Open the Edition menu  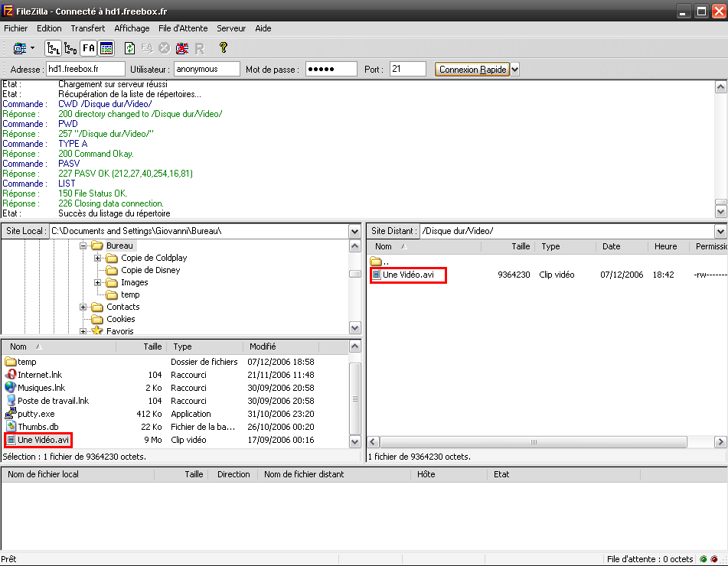coord(49,28)
